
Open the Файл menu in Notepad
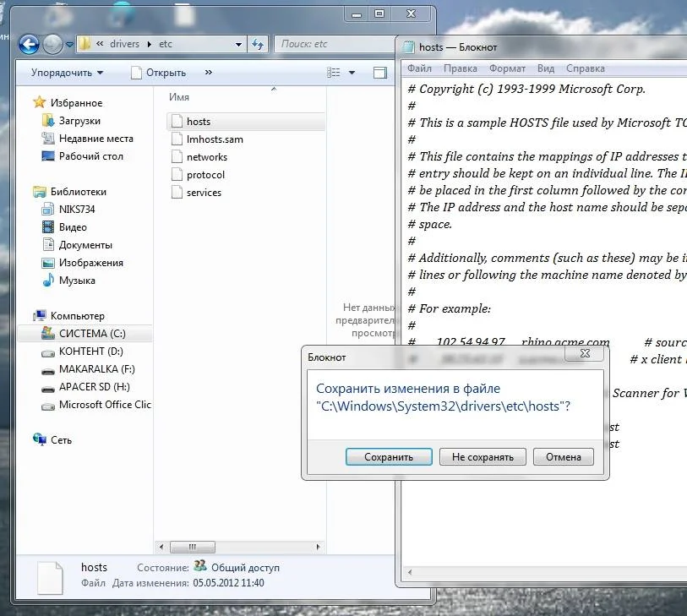419,68
